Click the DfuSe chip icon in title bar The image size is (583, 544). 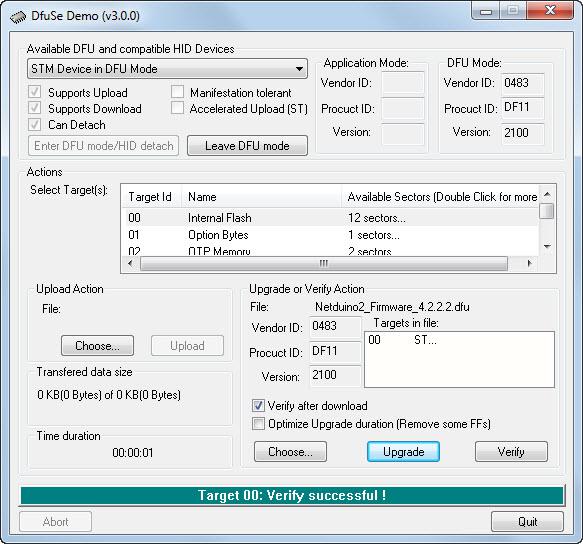(17, 16)
